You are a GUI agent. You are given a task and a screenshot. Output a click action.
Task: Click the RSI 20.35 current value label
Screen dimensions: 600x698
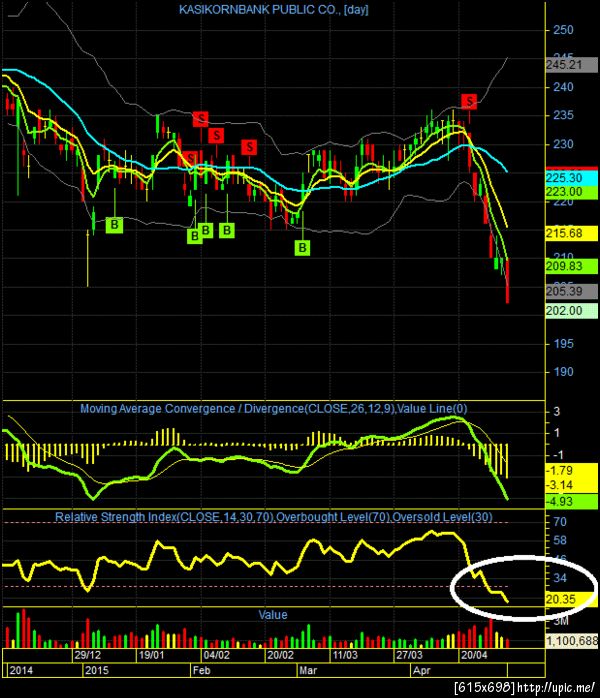coord(572,599)
